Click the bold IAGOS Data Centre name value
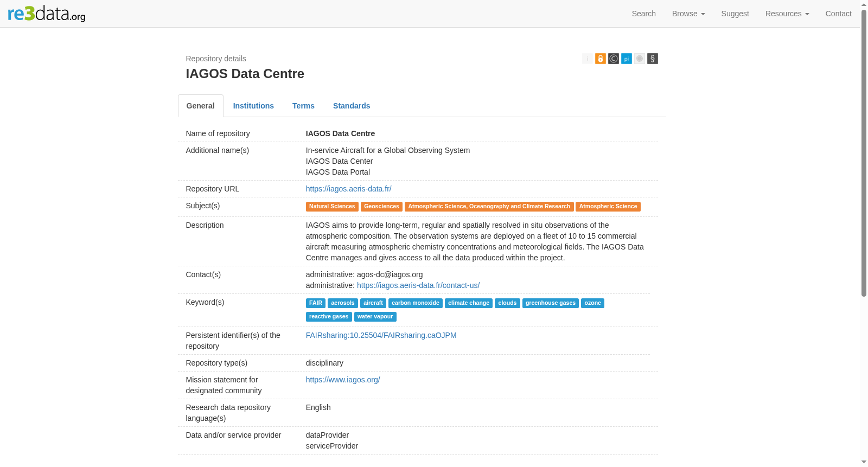The height and width of the screenshot is (467, 868). (341, 133)
